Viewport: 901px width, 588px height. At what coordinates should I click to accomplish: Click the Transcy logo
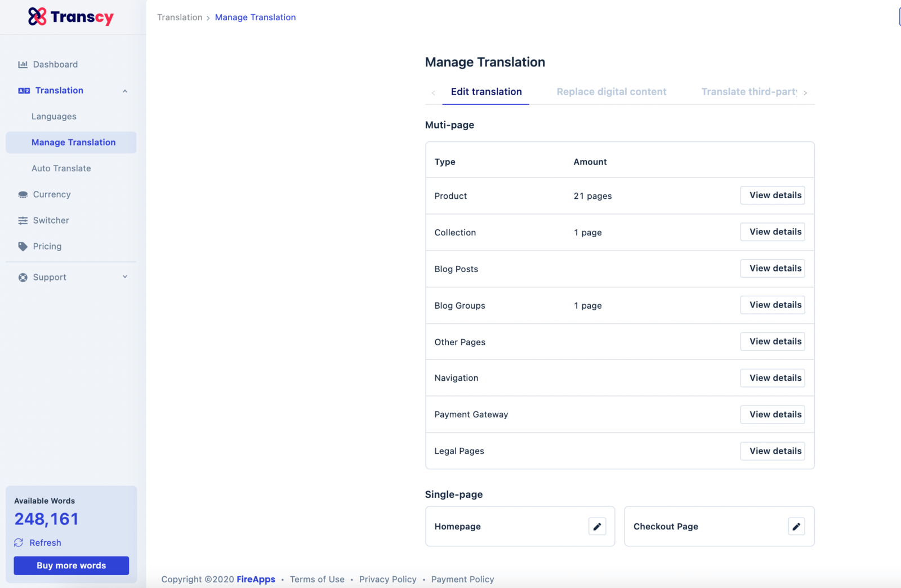click(71, 17)
